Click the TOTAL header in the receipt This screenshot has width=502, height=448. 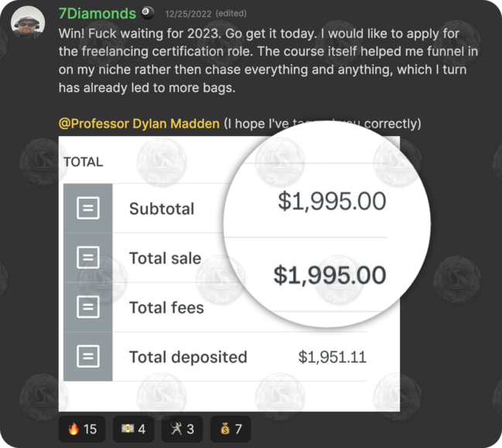coord(83,162)
